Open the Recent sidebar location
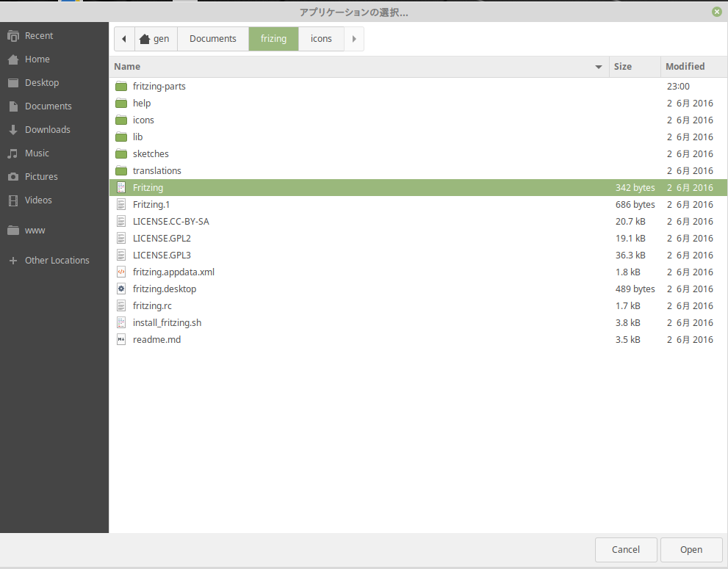Screen dimensions: 728x569 (54, 36)
